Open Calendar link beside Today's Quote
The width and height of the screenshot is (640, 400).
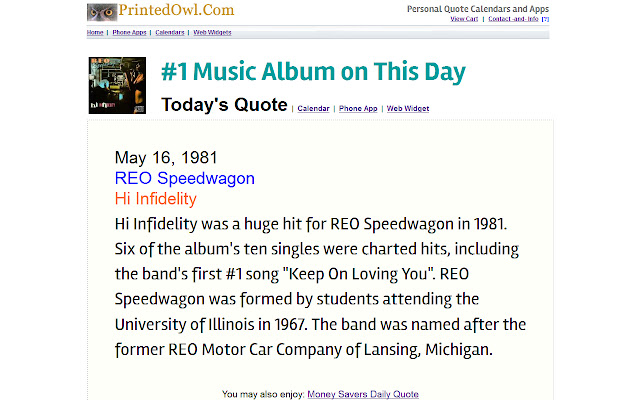click(313, 108)
